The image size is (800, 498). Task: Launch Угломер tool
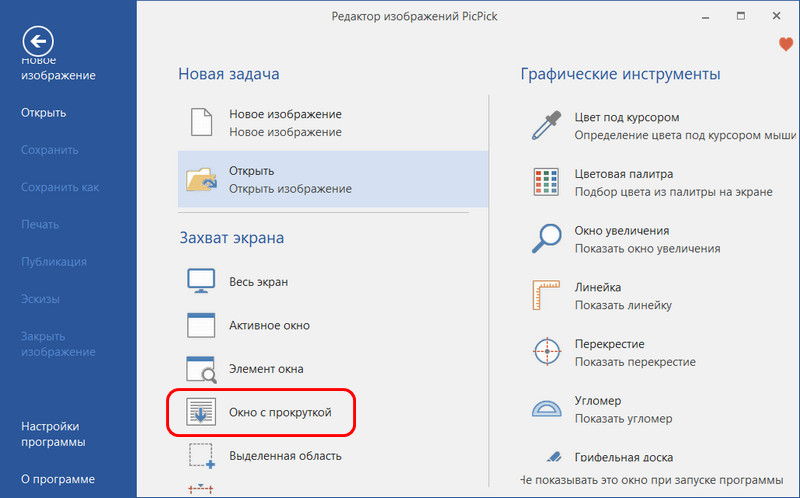pos(597,401)
